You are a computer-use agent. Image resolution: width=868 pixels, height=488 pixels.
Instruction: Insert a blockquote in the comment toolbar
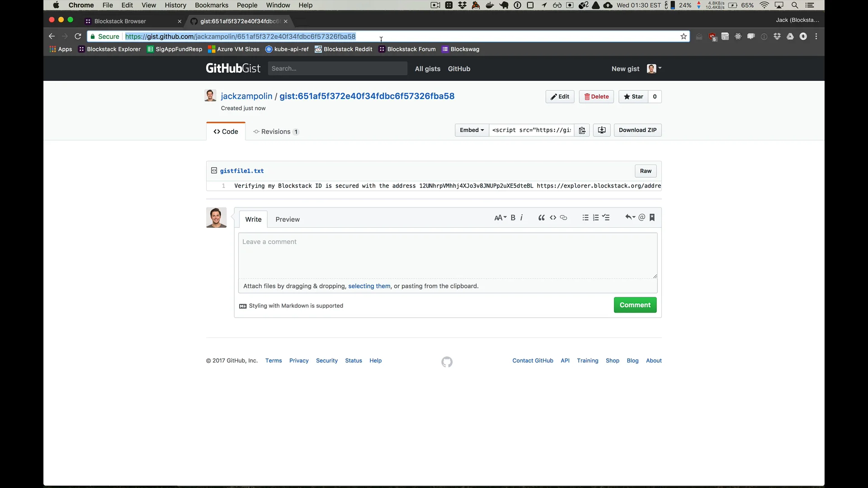pos(541,217)
